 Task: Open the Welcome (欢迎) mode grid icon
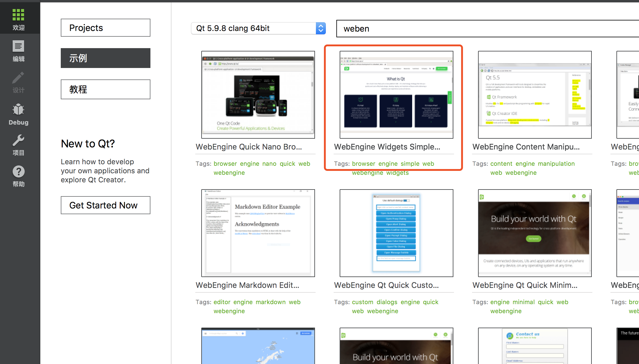(x=18, y=15)
